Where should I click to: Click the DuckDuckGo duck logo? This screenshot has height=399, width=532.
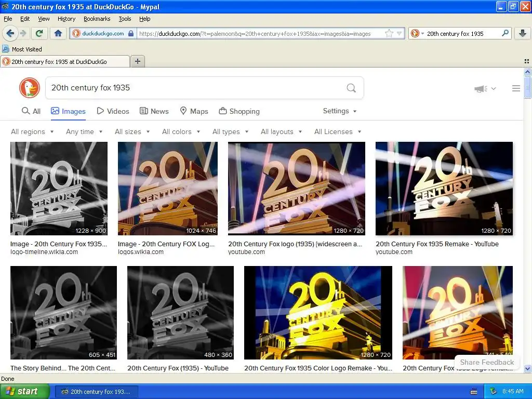point(30,88)
